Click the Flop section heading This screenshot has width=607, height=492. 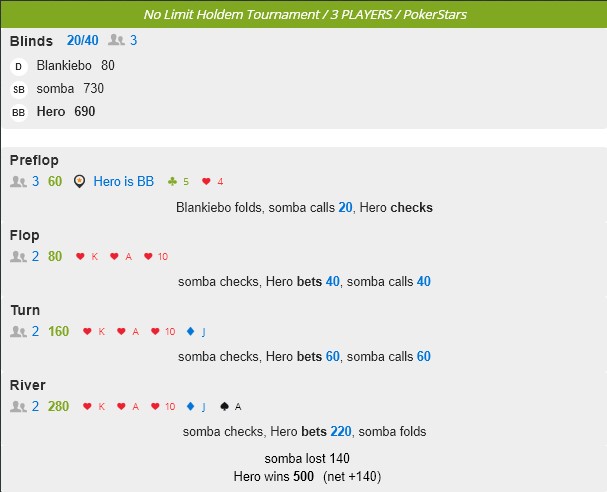click(x=24, y=235)
